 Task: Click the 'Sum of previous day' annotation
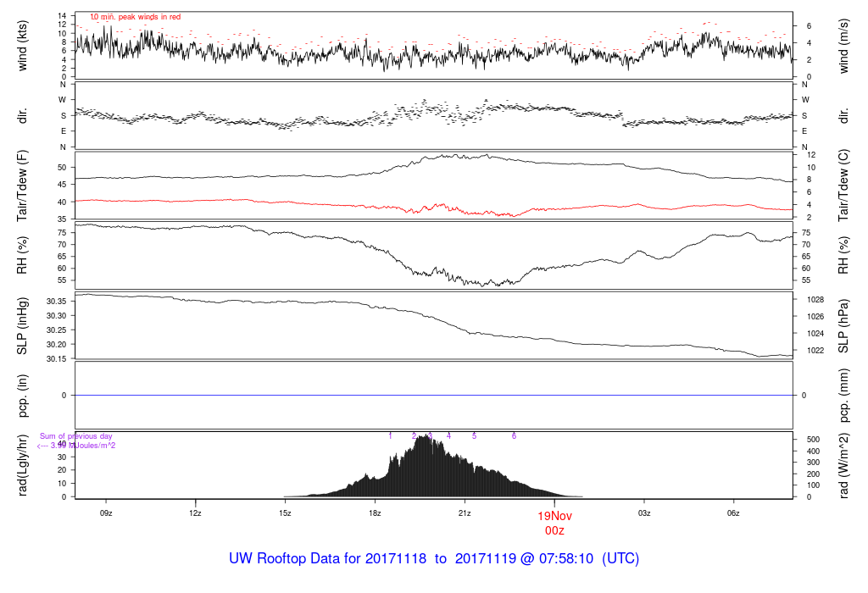[x=75, y=436]
